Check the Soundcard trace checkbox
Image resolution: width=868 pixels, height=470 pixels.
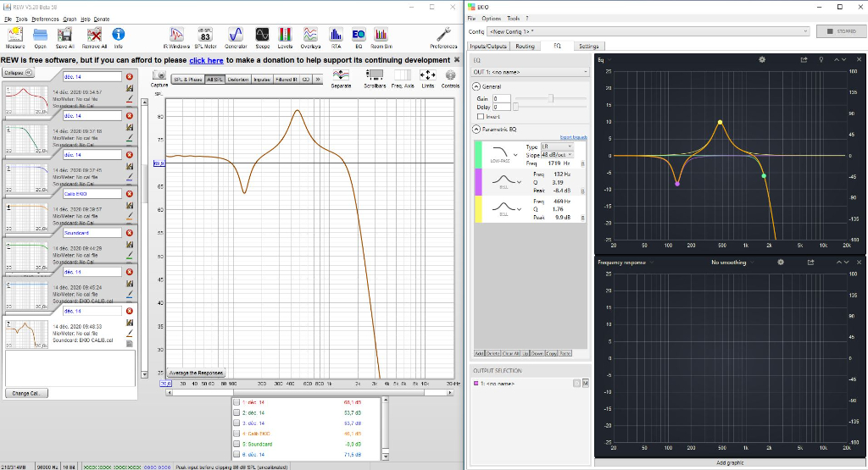click(x=236, y=444)
